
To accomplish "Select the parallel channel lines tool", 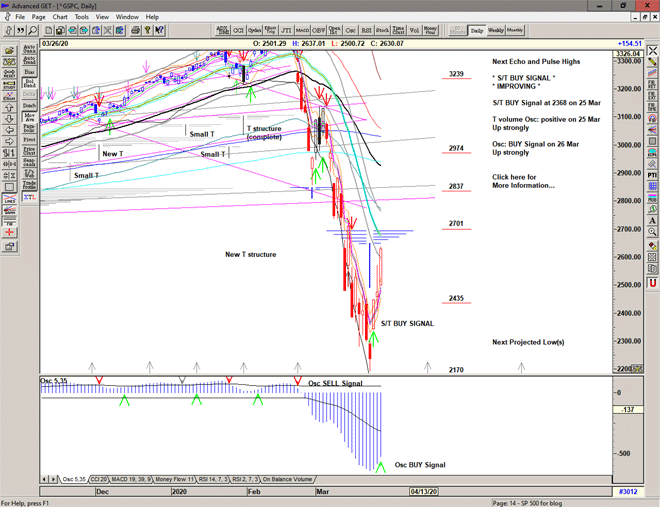I will pyautogui.click(x=652, y=73).
